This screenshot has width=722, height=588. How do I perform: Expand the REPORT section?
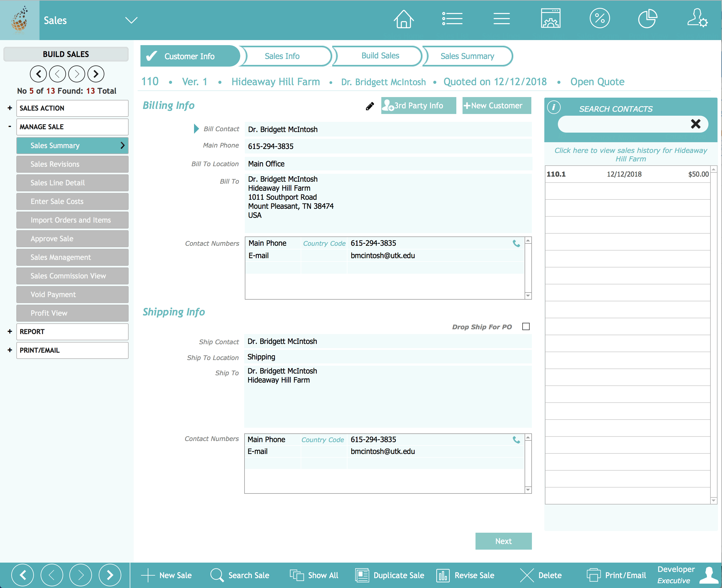pos(10,332)
